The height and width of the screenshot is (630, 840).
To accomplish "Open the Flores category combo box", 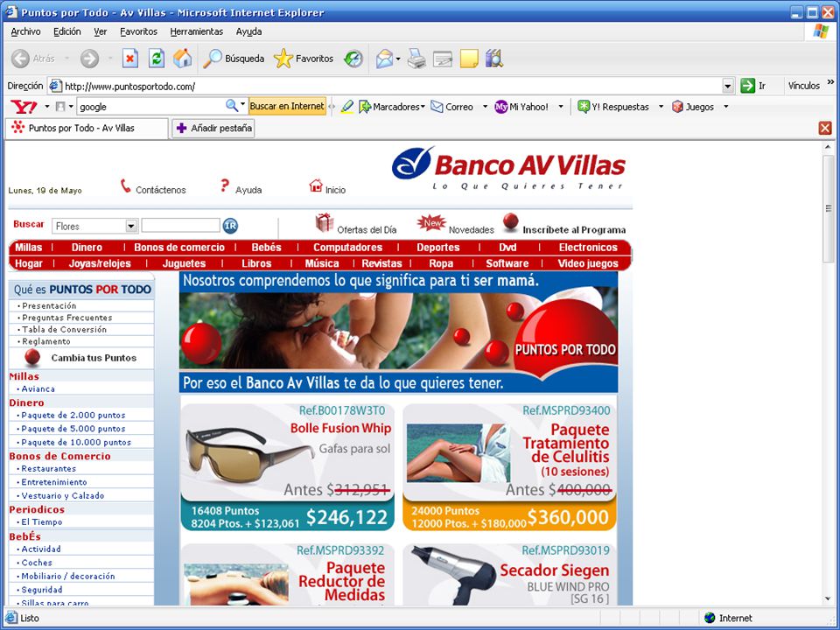I will (x=95, y=226).
